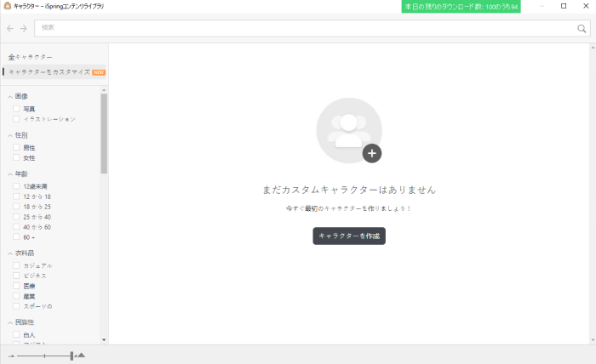The width and height of the screenshot is (596, 364).
Task: Click the small thumbnails icon beside slider
Action: pyautogui.click(x=11, y=356)
